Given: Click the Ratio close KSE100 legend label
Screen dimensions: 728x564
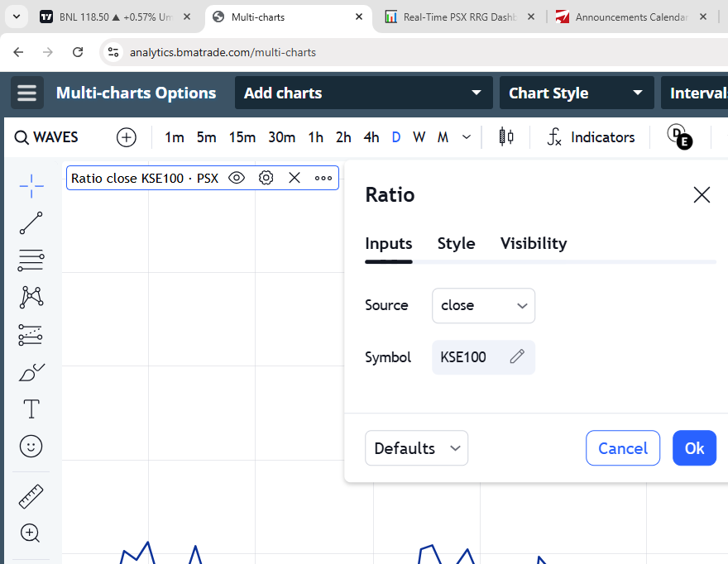Looking at the screenshot, I should coord(145,179).
